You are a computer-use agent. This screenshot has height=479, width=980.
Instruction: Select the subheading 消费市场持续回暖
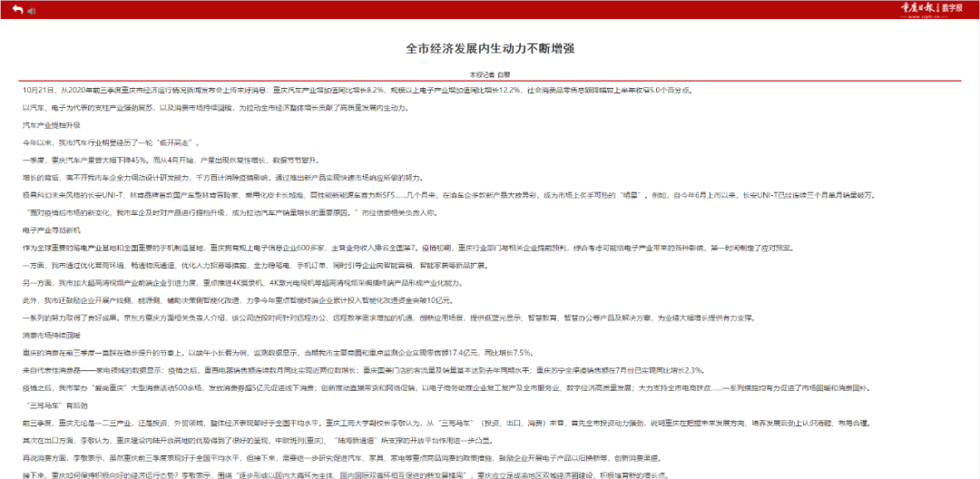pyautogui.click(x=52, y=336)
